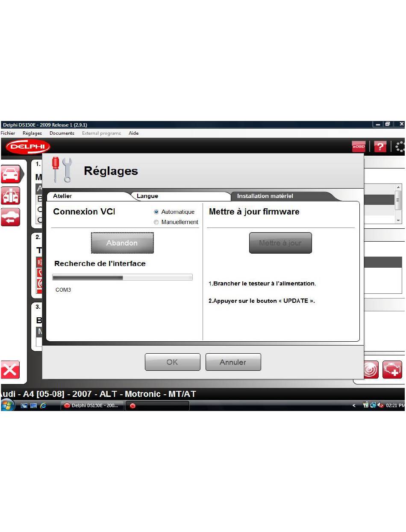Click the Mettre à jour button
Image resolution: width=406 pixels, height=532 pixels.
(x=280, y=243)
